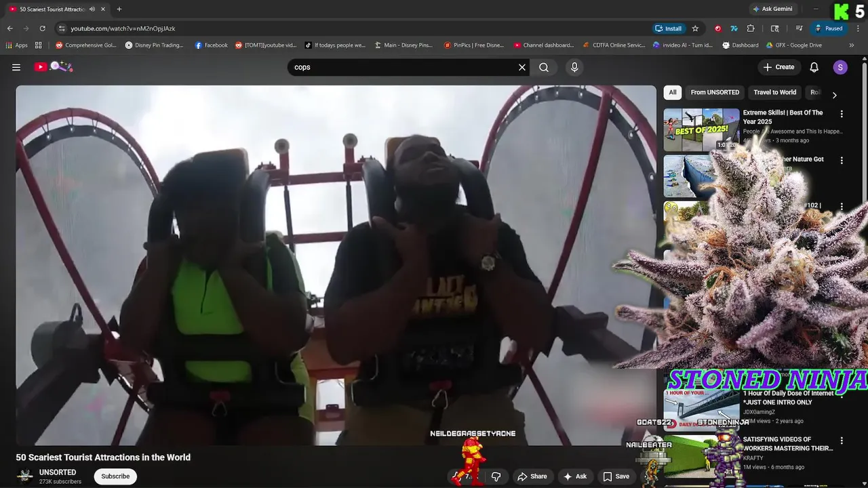
Task: Start voice search with the microphone
Action: click(x=574, y=67)
